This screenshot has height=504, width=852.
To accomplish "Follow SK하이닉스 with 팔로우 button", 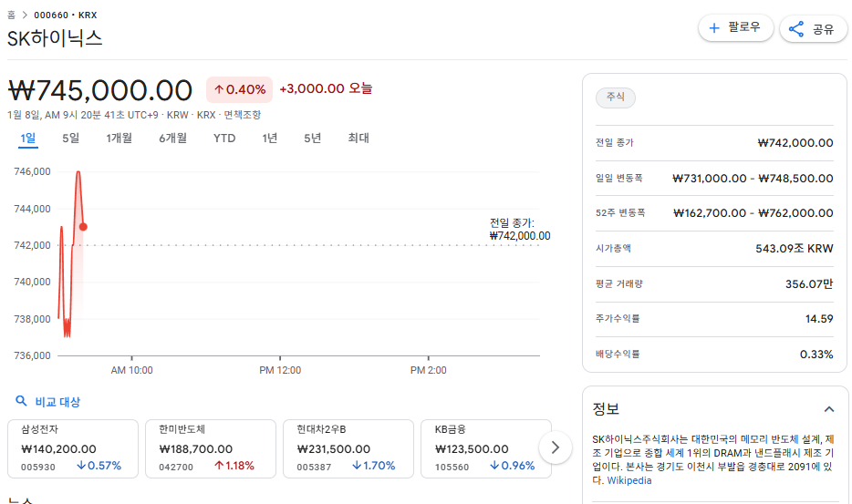I will point(736,27).
